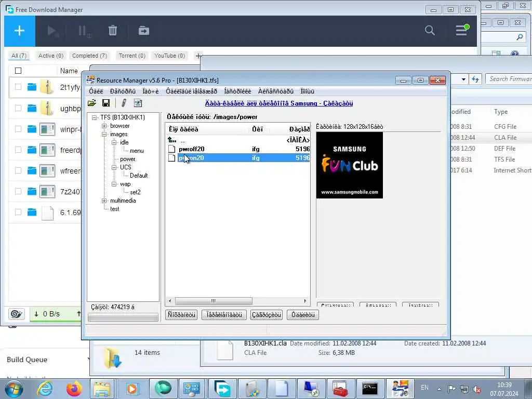Click the start downloads play icon
Screen dimensions: 532x399
(53, 31)
